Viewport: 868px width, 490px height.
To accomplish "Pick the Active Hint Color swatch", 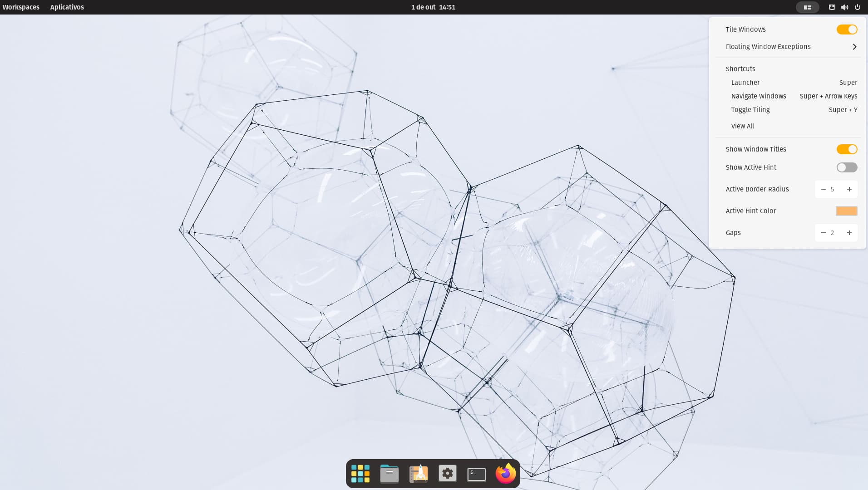I will pos(846,211).
